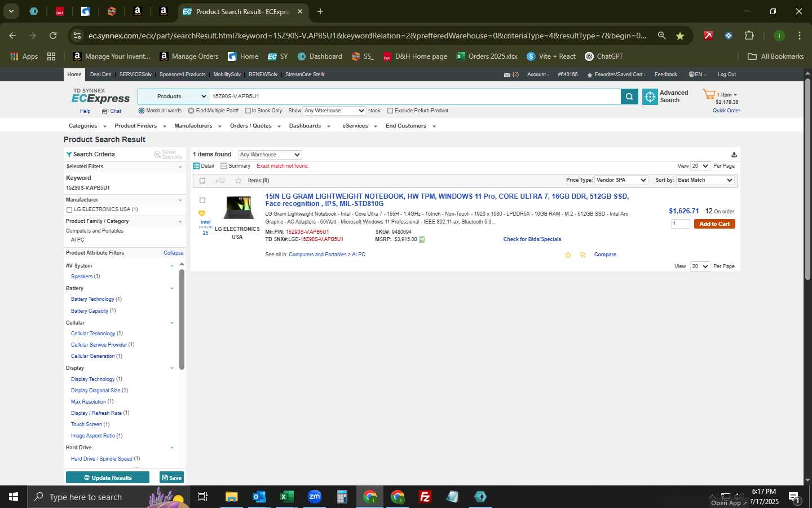Click the quantity input field
This screenshot has height=508, width=812.
pyautogui.click(x=681, y=224)
